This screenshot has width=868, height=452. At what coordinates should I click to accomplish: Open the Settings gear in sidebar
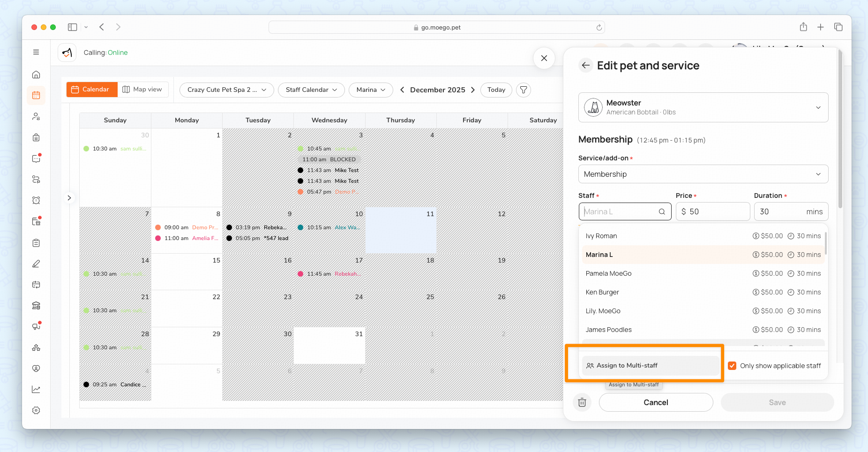36,410
